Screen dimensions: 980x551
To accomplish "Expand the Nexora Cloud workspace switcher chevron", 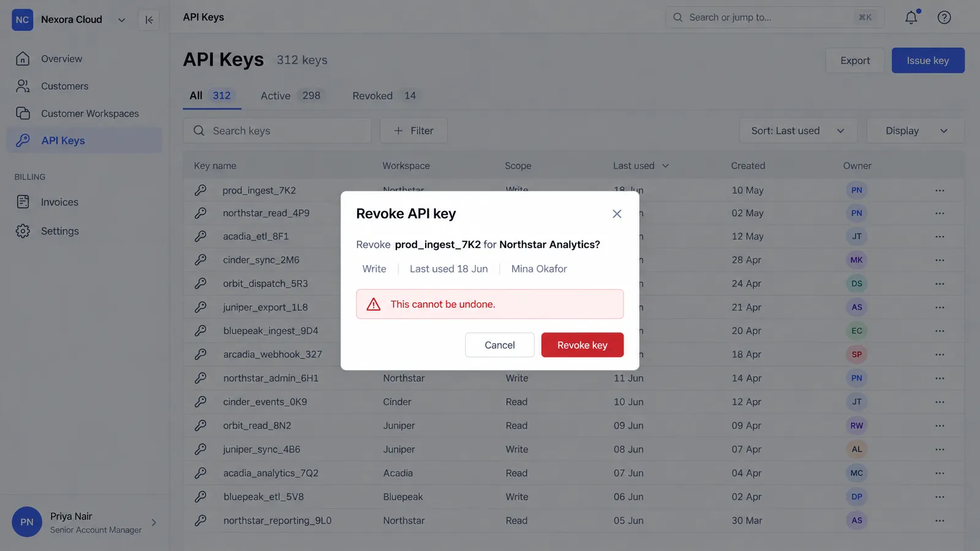I will click(x=122, y=20).
